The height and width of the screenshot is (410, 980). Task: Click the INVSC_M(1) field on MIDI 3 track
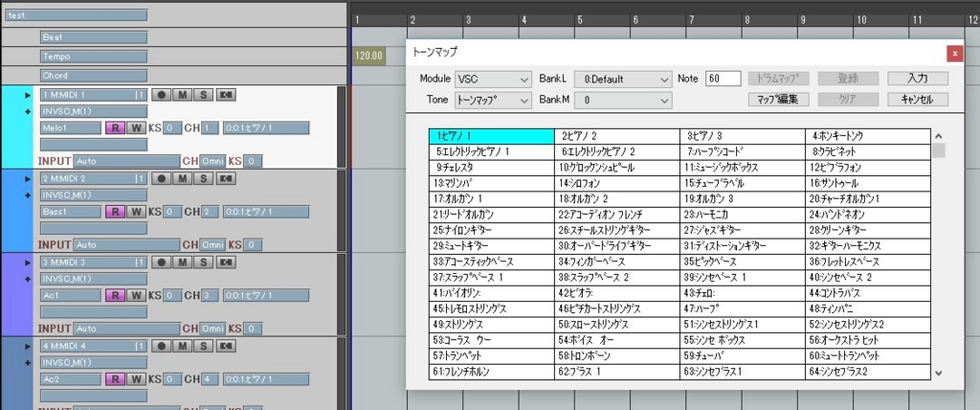pos(94,279)
